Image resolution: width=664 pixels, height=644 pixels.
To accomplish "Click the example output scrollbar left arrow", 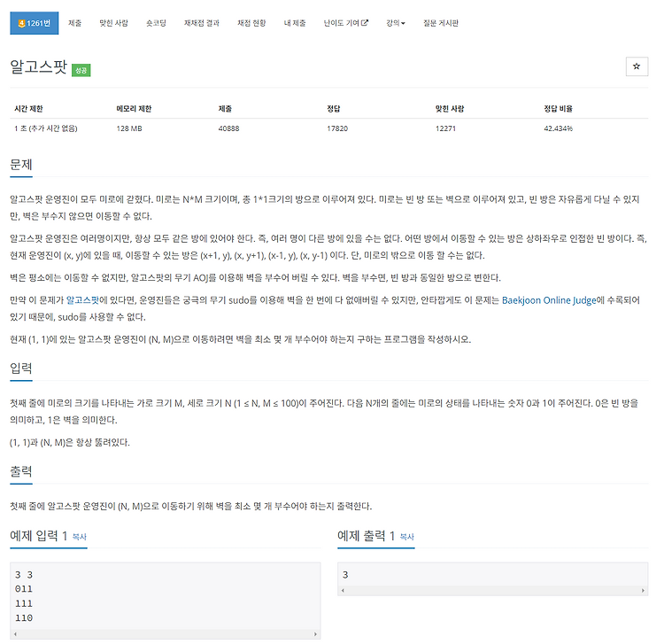I will 343,591.
